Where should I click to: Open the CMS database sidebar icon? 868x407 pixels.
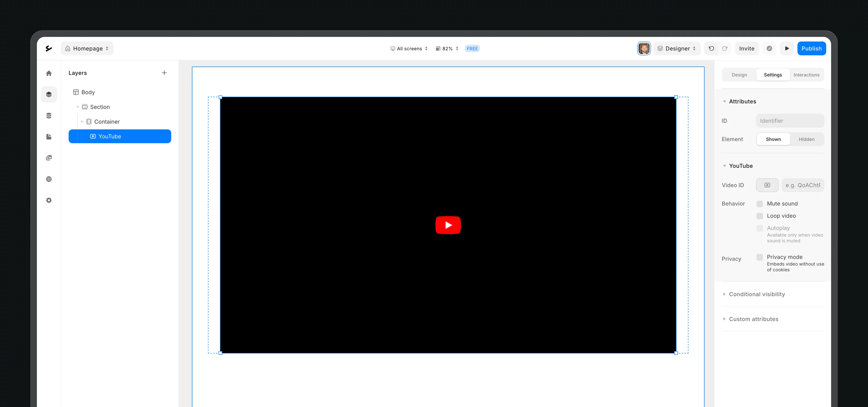click(x=49, y=116)
